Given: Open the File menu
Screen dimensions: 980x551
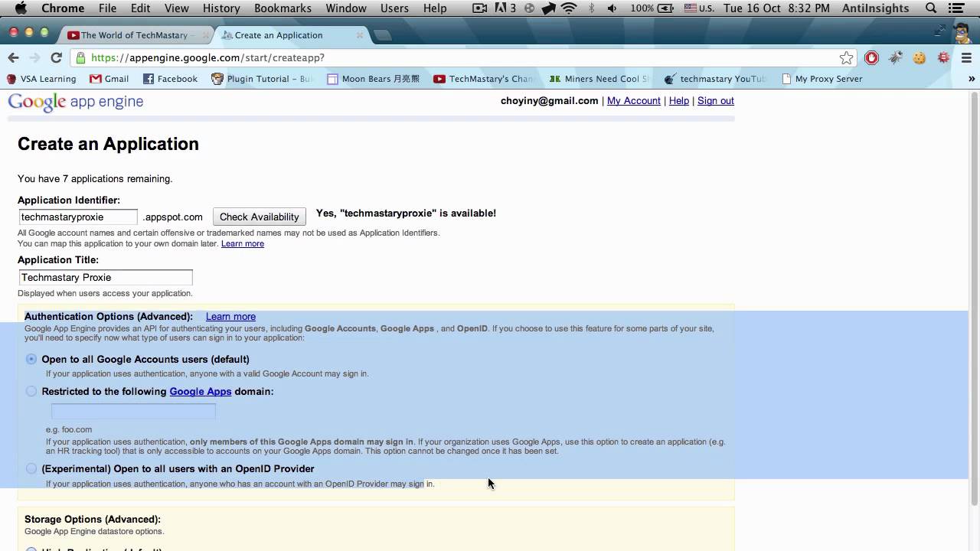Looking at the screenshot, I should click(107, 8).
